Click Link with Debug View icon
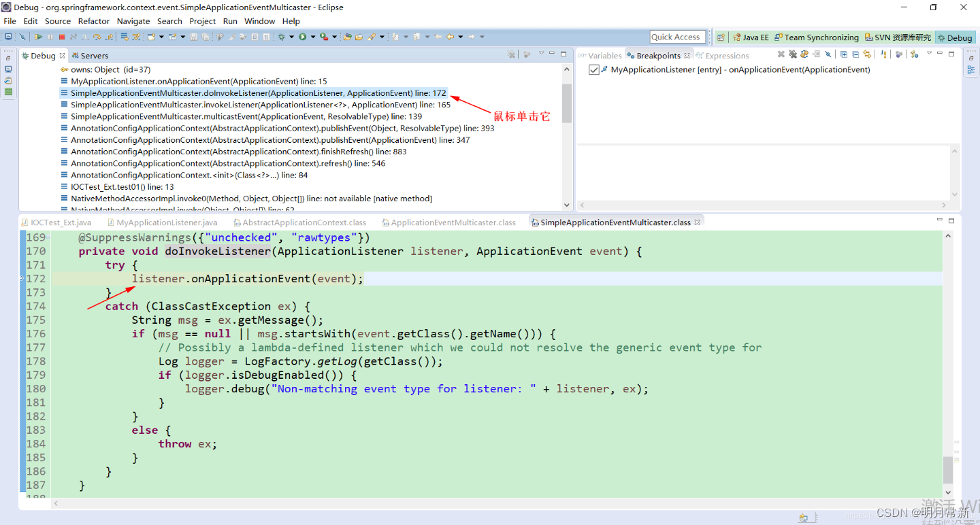The height and width of the screenshot is (525, 980). pyautogui.click(x=867, y=54)
